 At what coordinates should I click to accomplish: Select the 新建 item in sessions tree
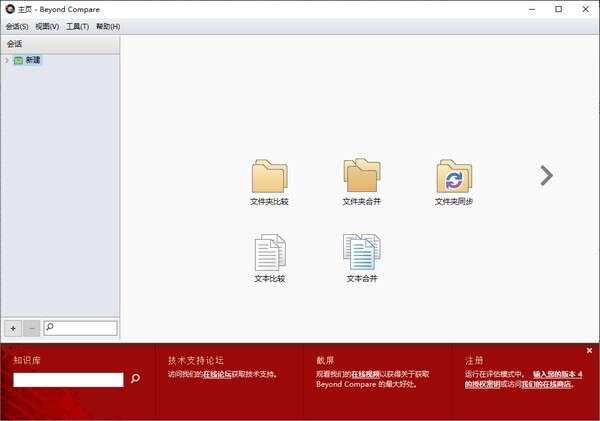click(x=33, y=61)
